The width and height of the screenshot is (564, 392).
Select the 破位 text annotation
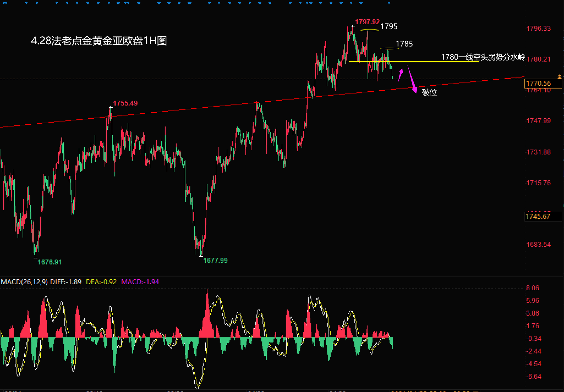coord(429,92)
